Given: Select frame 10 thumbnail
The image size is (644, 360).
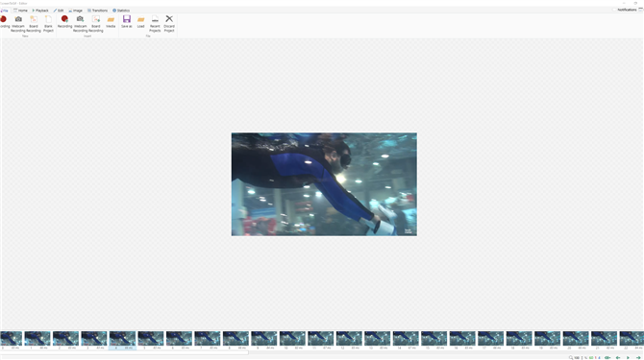Looking at the screenshot, I should click(292, 340).
